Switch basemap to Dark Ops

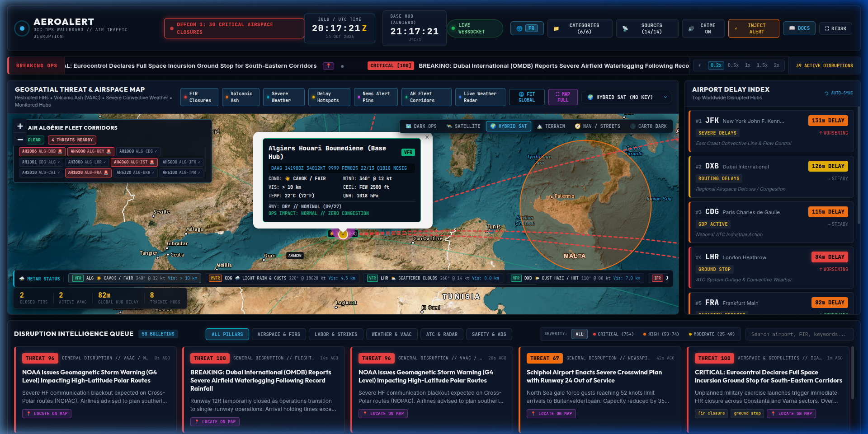pos(421,126)
